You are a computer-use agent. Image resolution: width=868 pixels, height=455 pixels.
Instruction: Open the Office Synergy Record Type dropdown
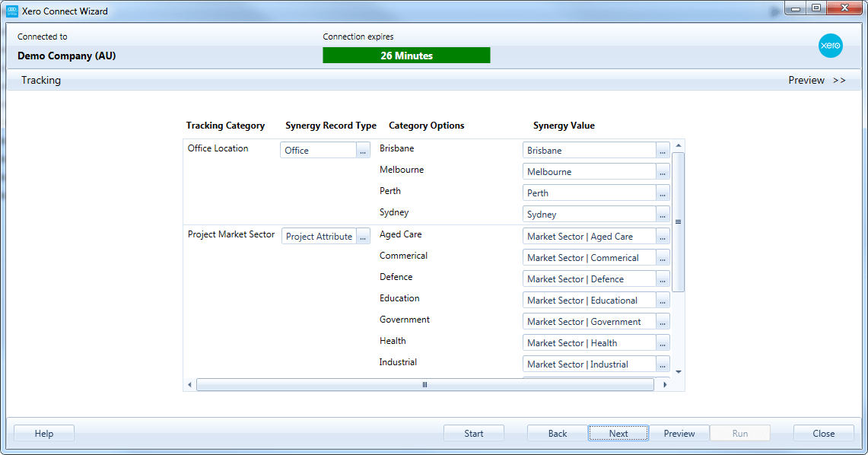[364, 150]
